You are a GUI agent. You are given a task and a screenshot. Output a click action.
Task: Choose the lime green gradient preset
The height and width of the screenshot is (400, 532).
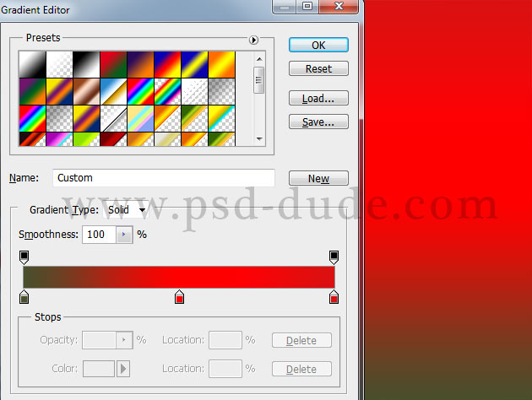pos(86,139)
